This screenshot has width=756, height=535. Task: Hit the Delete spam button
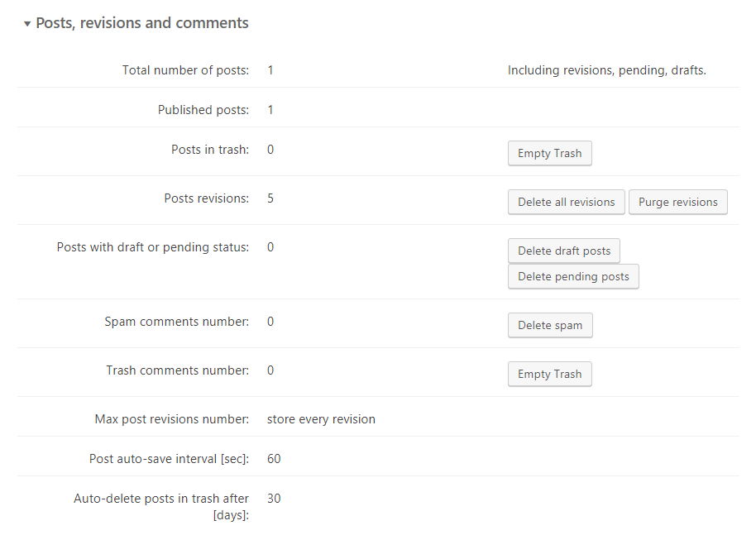coord(549,325)
